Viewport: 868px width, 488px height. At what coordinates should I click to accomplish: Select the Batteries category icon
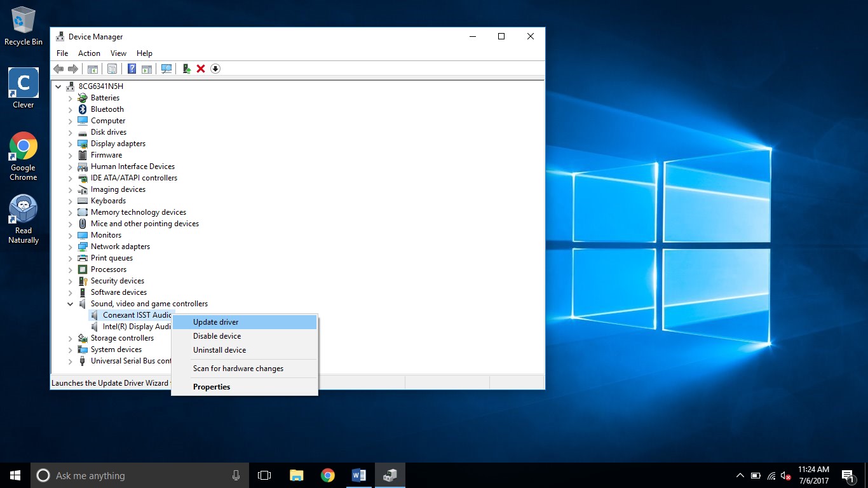pyautogui.click(x=83, y=98)
